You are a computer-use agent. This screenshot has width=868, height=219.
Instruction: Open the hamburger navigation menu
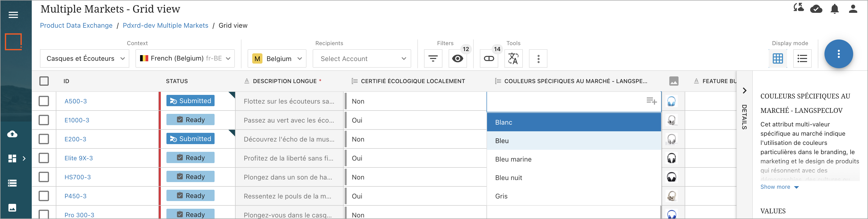pos(13,15)
